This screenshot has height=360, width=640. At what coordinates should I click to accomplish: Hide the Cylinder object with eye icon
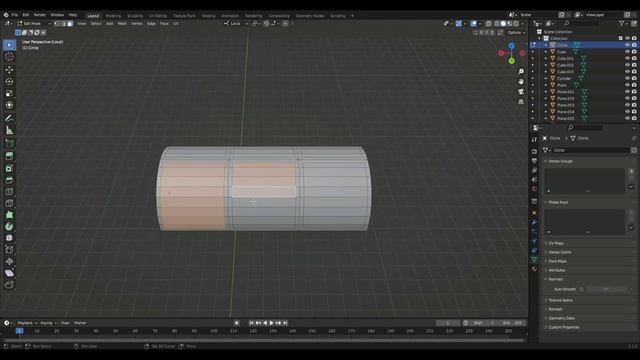(x=627, y=78)
